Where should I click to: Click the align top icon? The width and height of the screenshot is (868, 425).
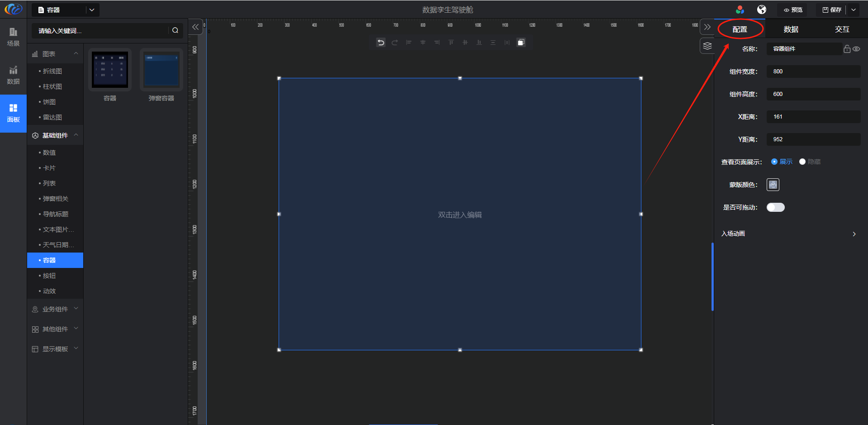tap(451, 43)
